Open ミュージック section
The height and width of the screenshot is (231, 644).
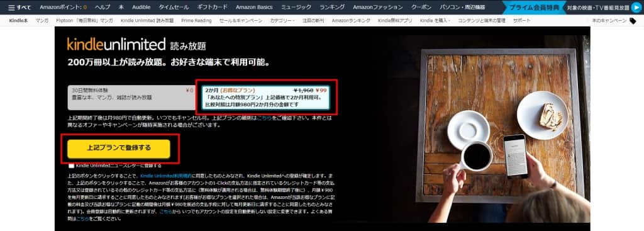pyautogui.click(x=296, y=8)
